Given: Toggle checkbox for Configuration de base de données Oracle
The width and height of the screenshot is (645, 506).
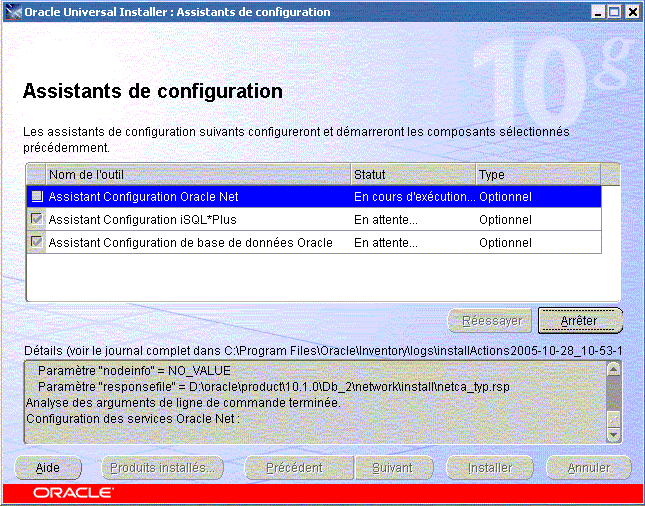Looking at the screenshot, I should pyautogui.click(x=37, y=243).
